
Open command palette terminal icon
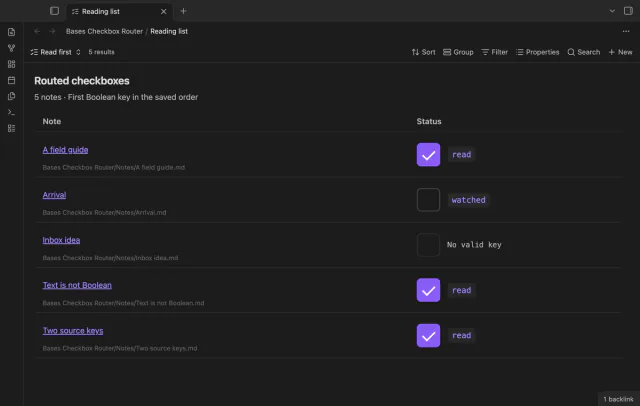coord(11,112)
